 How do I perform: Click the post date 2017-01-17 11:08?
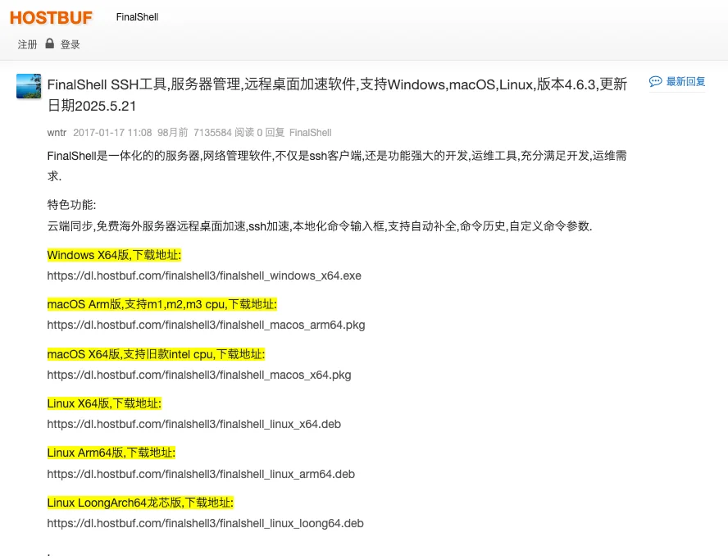coord(112,133)
